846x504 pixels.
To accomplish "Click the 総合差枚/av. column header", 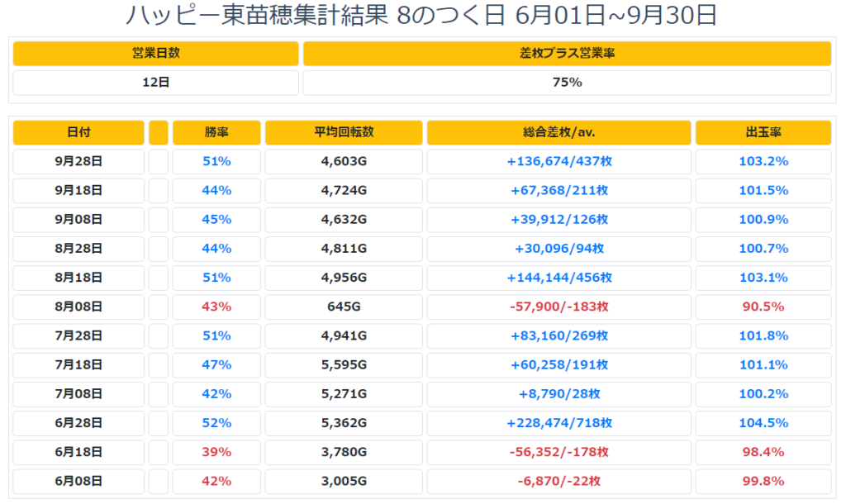I will tap(559, 133).
